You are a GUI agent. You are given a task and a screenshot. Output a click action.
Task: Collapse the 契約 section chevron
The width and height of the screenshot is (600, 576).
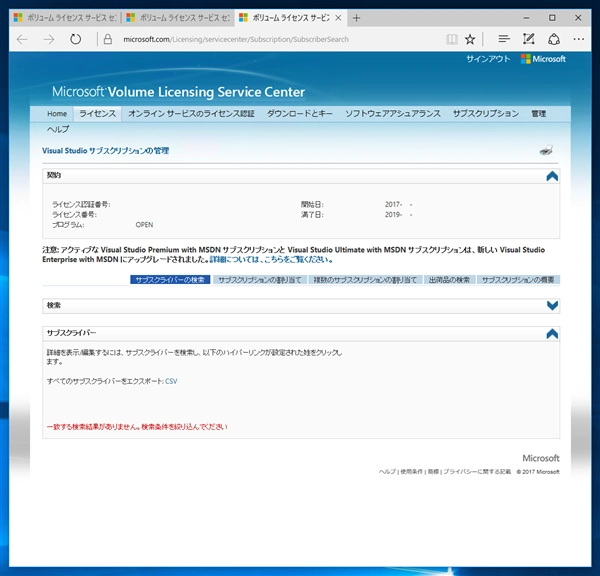(x=552, y=176)
